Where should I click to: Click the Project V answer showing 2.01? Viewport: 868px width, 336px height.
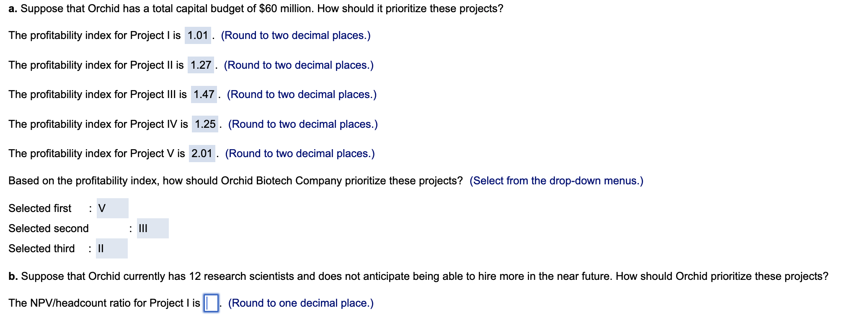(x=202, y=154)
